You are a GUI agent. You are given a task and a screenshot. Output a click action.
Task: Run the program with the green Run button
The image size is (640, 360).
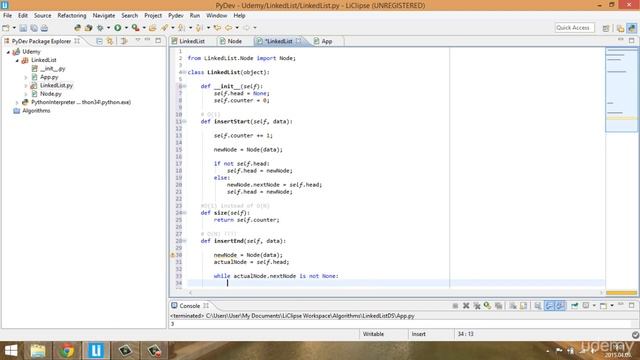pyautogui.click(x=118, y=28)
